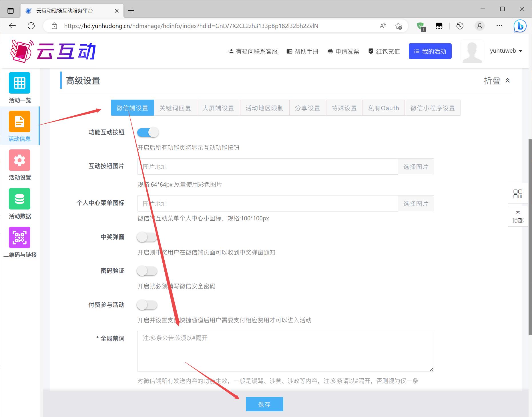Open the yuntuweb account dropdown

tap(506, 51)
